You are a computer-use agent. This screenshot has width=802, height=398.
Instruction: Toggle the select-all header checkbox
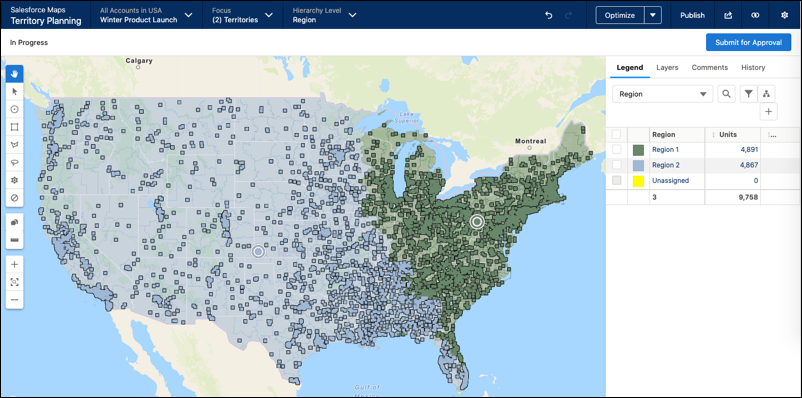tap(616, 134)
